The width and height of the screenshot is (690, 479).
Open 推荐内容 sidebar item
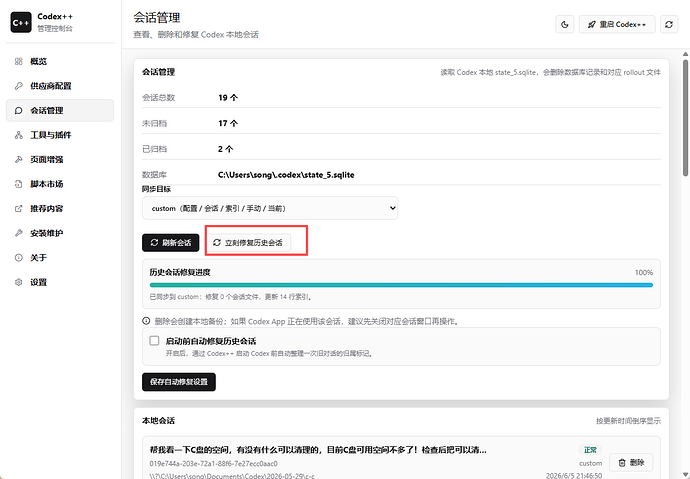[x=60, y=208]
